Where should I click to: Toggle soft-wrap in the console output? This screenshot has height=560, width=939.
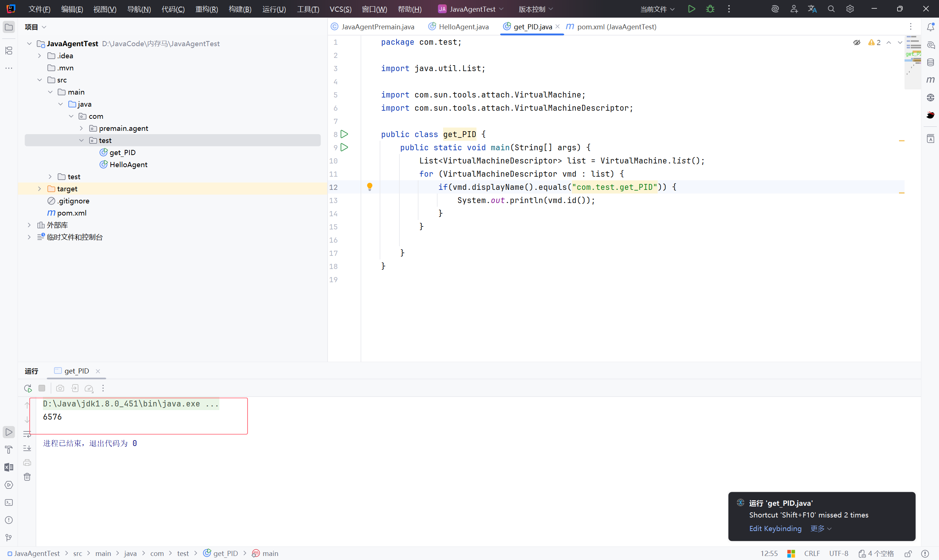coord(27,434)
